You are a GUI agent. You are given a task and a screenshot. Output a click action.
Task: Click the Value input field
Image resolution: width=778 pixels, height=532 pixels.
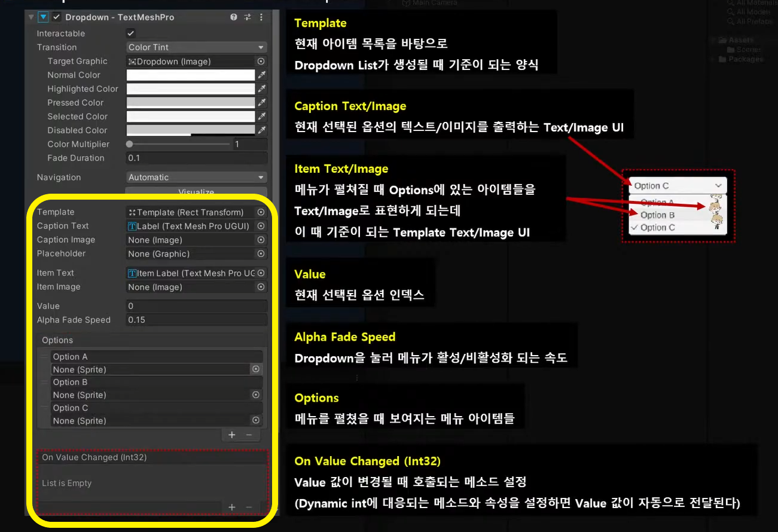(x=196, y=306)
